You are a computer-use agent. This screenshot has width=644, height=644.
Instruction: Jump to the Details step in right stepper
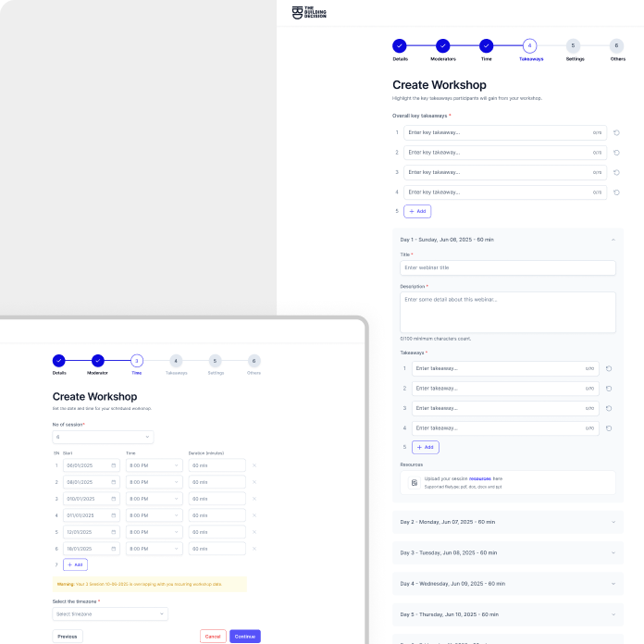pyautogui.click(x=400, y=45)
